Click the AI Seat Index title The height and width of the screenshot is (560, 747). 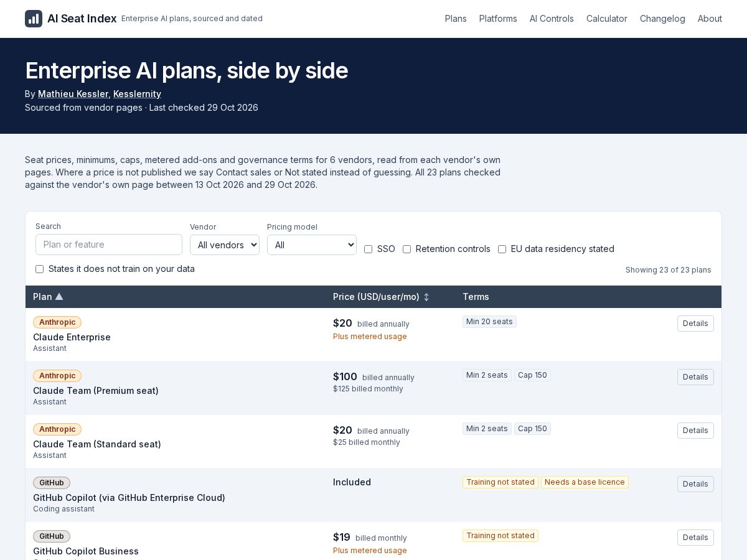[x=82, y=19]
